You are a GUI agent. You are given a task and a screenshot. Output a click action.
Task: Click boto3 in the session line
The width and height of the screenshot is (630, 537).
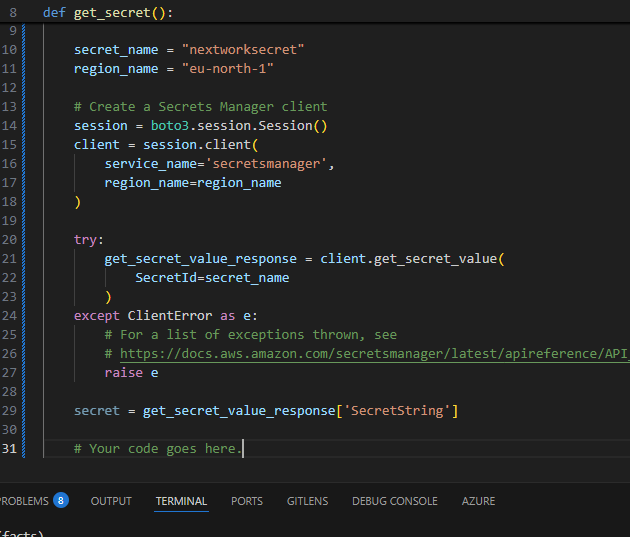(x=170, y=126)
